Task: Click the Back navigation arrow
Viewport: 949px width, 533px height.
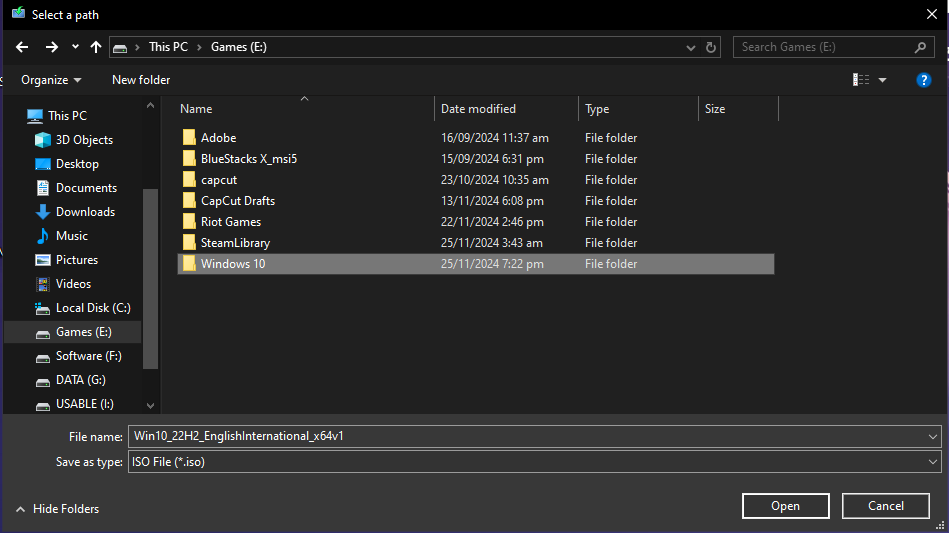Action: 22,47
